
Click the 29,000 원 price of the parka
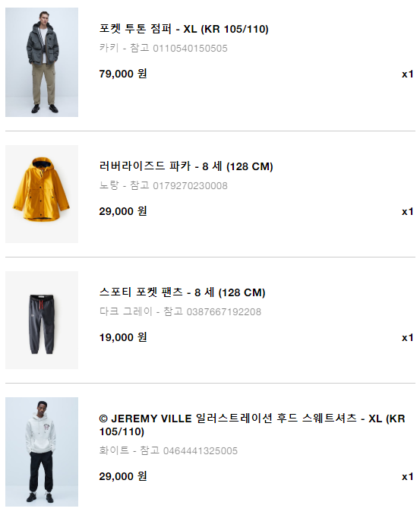[x=123, y=211]
